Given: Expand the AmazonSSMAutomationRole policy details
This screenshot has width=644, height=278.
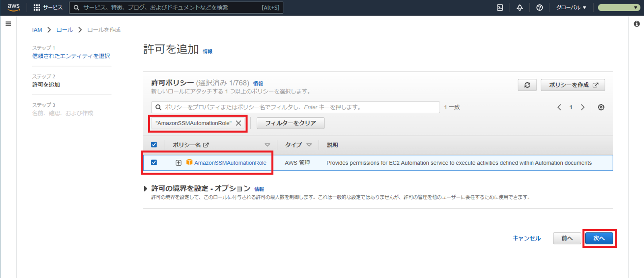Looking at the screenshot, I should click(x=178, y=163).
